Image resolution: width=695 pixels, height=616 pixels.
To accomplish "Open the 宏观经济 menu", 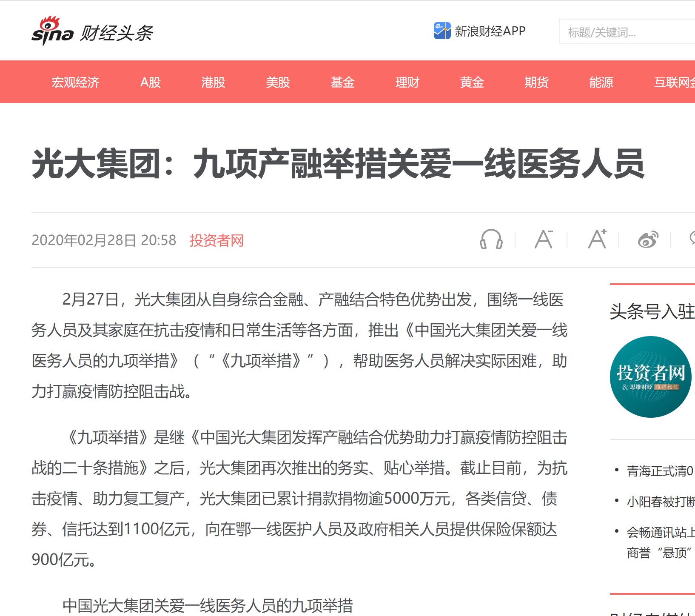I will pos(75,82).
